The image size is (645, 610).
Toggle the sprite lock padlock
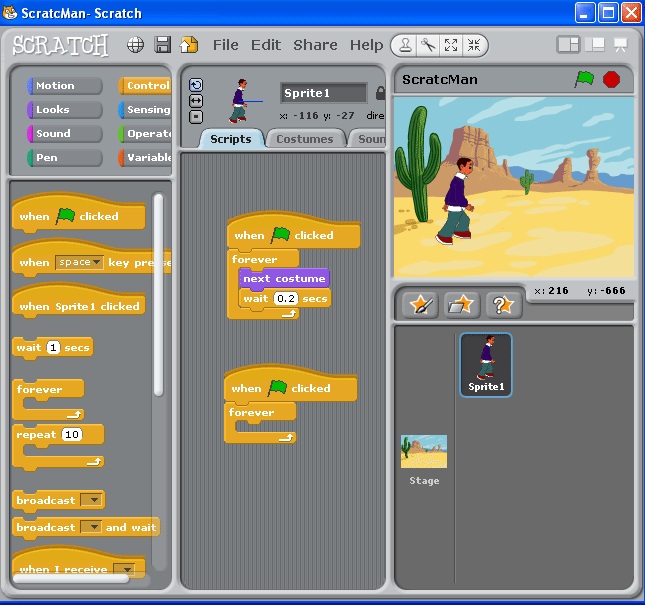point(381,93)
